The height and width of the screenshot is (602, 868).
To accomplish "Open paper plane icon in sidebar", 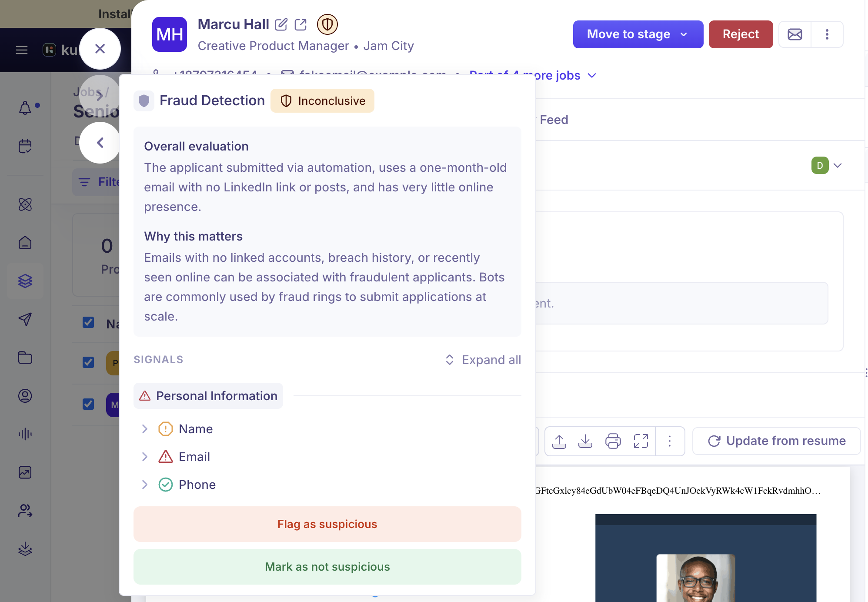I will [25, 319].
